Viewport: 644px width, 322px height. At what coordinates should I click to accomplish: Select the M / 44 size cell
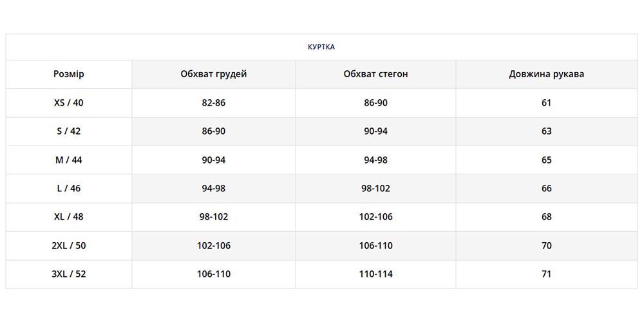click(x=69, y=160)
